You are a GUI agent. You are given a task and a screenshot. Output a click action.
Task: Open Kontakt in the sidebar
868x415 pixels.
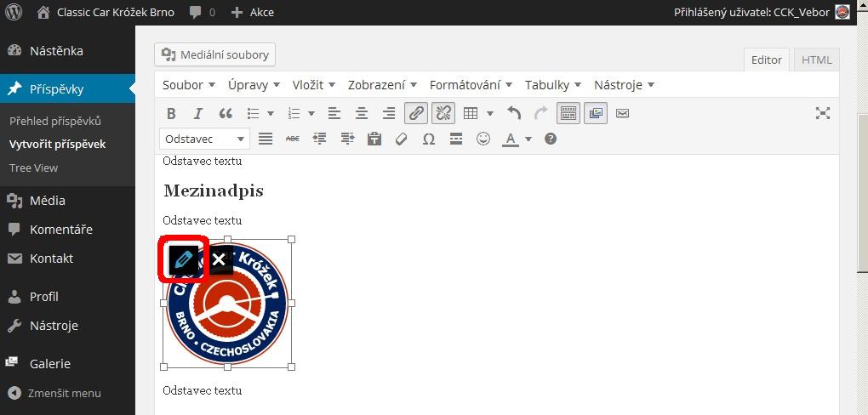pyautogui.click(x=51, y=259)
